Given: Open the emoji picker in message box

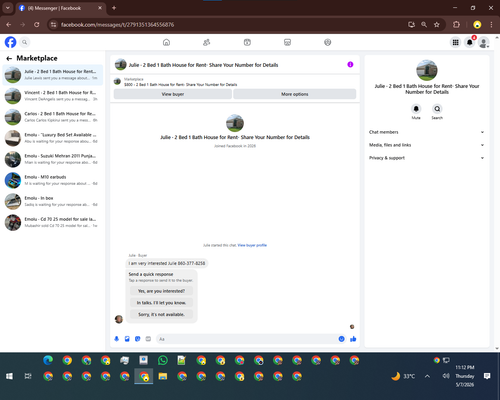Looking at the screenshot, I should [341, 339].
